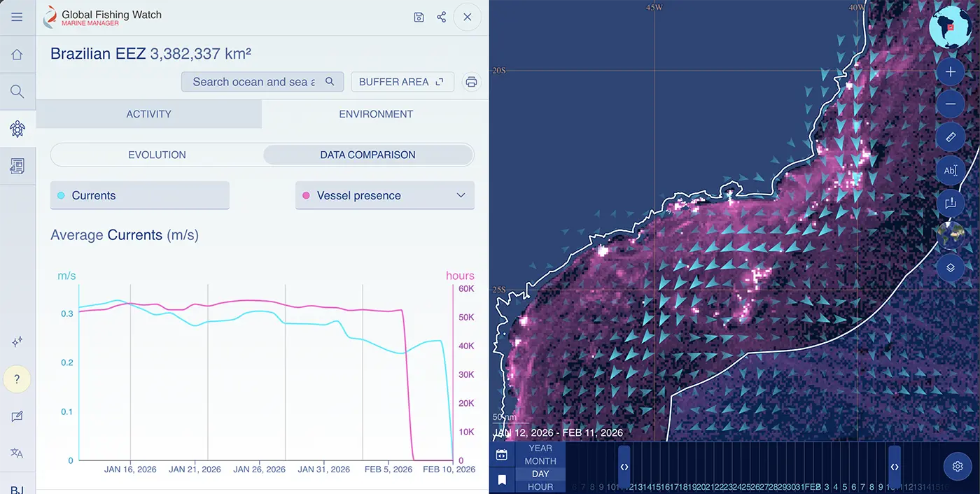The width and height of the screenshot is (980, 494).
Task: Select the ruler measurement tool
Action: point(950,137)
